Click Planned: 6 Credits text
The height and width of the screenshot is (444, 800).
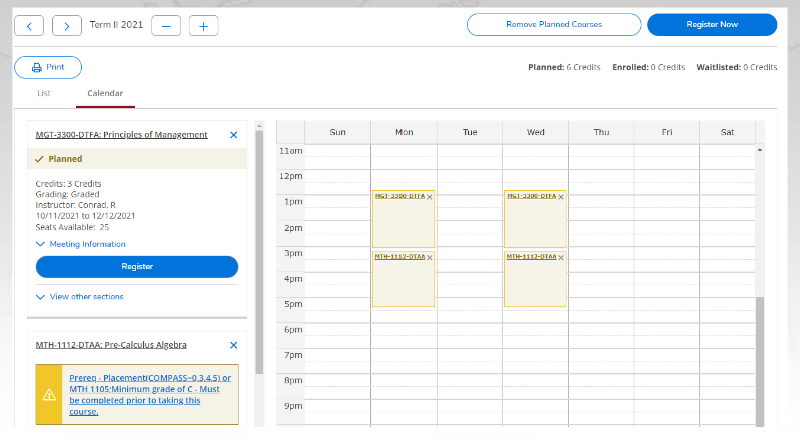tap(564, 67)
